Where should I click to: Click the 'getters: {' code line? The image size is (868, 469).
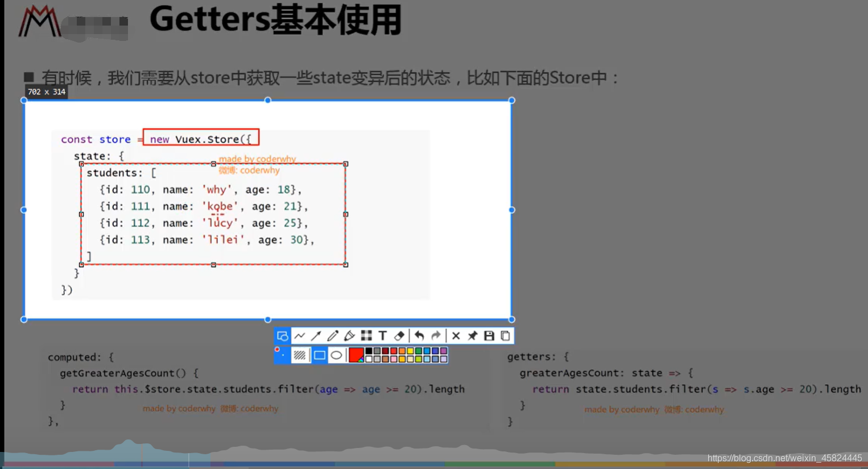point(538,357)
